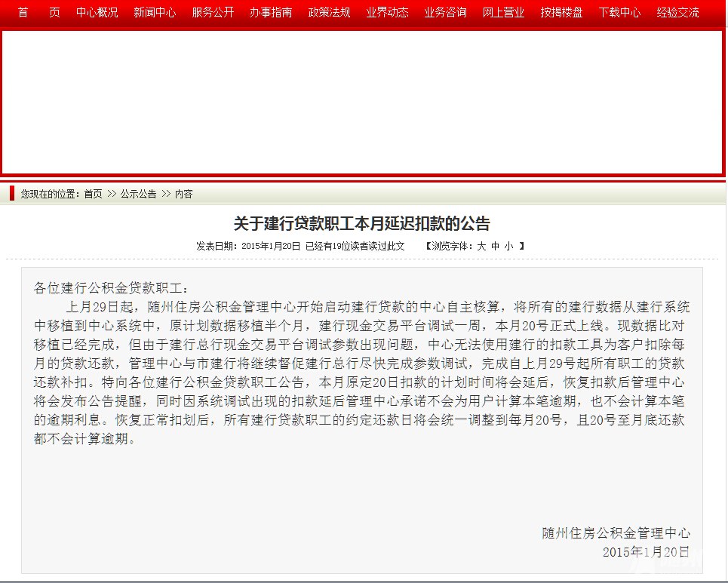Image resolution: width=728 pixels, height=583 pixels.
Task: Click 按揭楼盘 in the navigation bar
Action: pyautogui.click(x=561, y=13)
